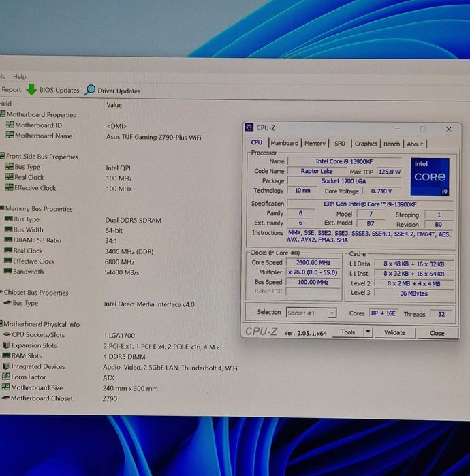Click the Memory Bus Properties group icon
This screenshot has height=476, width=470.
point(2,208)
